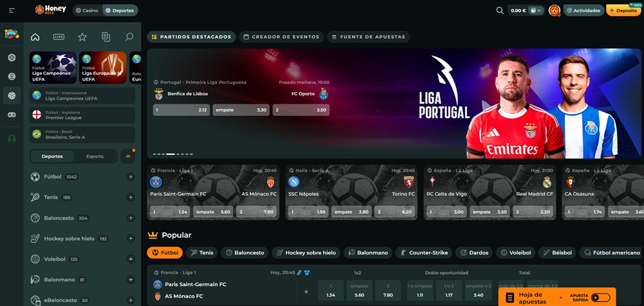Expand the Tenis sport category
Image resolution: width=644 pixels, height=306 pixels.
(131, 197)
